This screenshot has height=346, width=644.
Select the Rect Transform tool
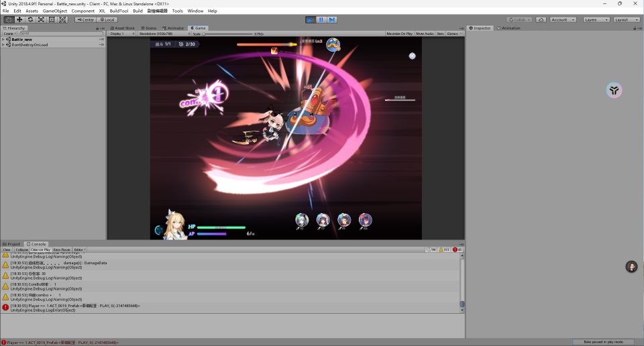(52, 19)
